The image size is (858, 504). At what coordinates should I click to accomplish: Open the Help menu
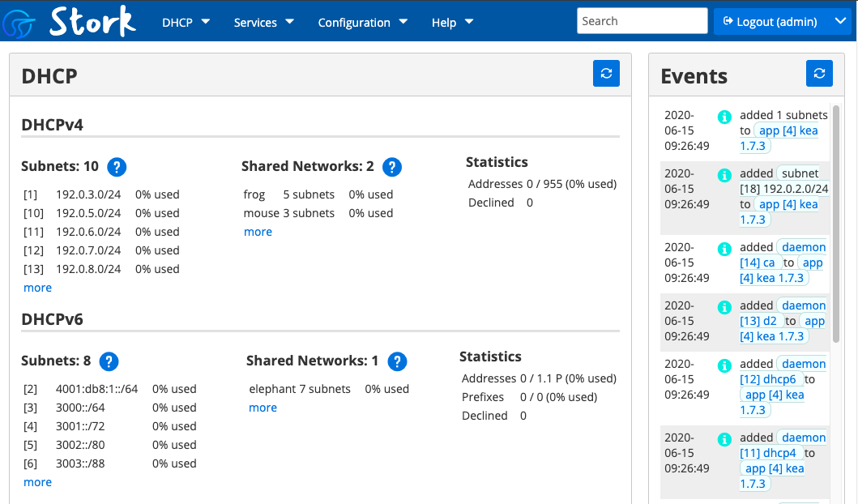(452, 23)
